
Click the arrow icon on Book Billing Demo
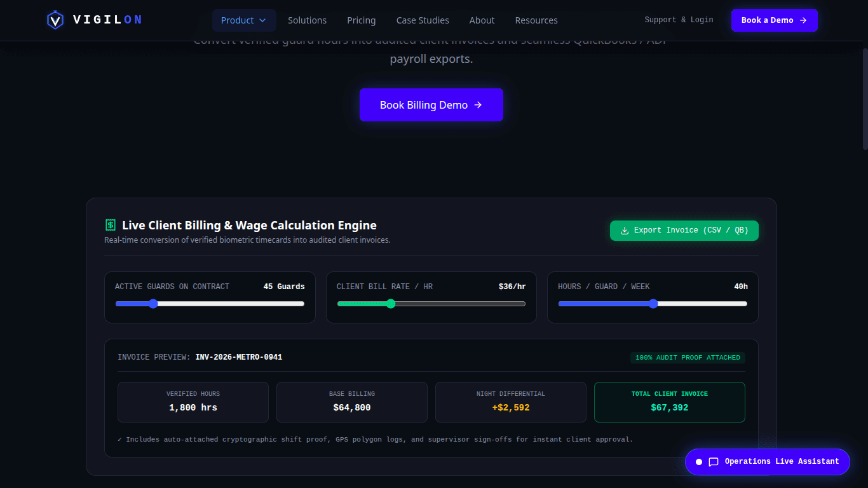(x=478, y=105)
